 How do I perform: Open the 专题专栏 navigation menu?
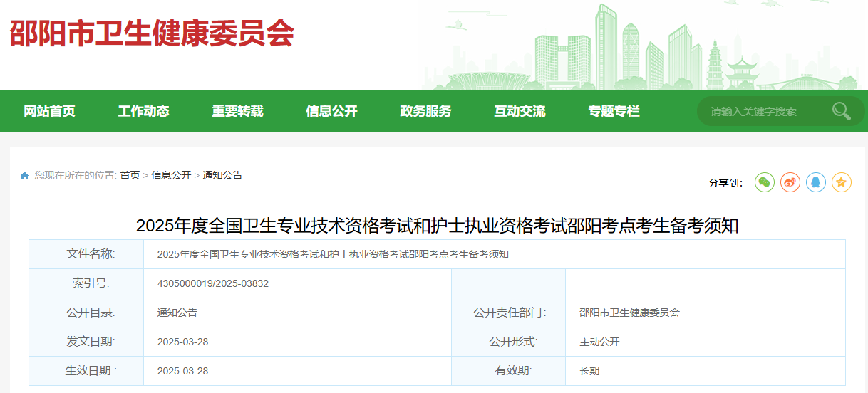point(614,111)
